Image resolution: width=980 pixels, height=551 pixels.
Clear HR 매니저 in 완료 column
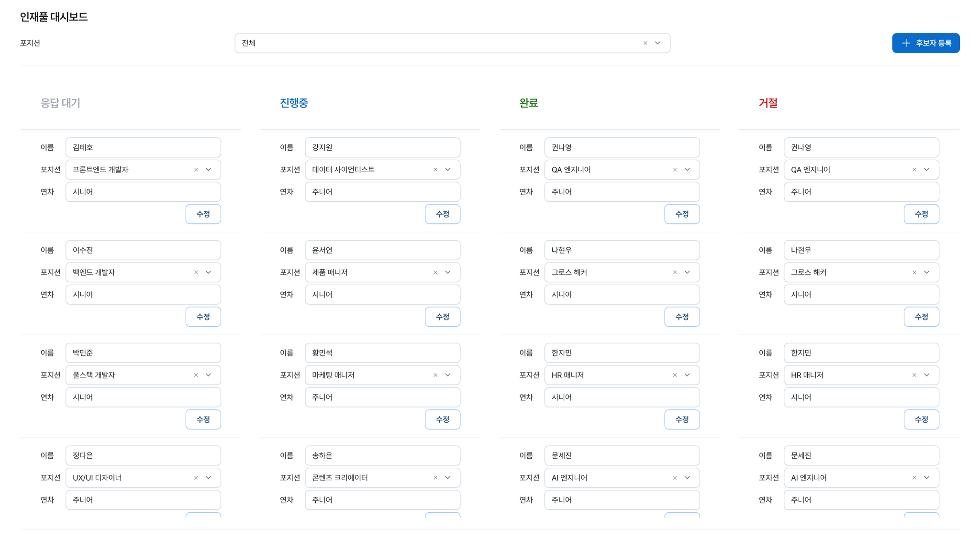click(x=675, y=375)
